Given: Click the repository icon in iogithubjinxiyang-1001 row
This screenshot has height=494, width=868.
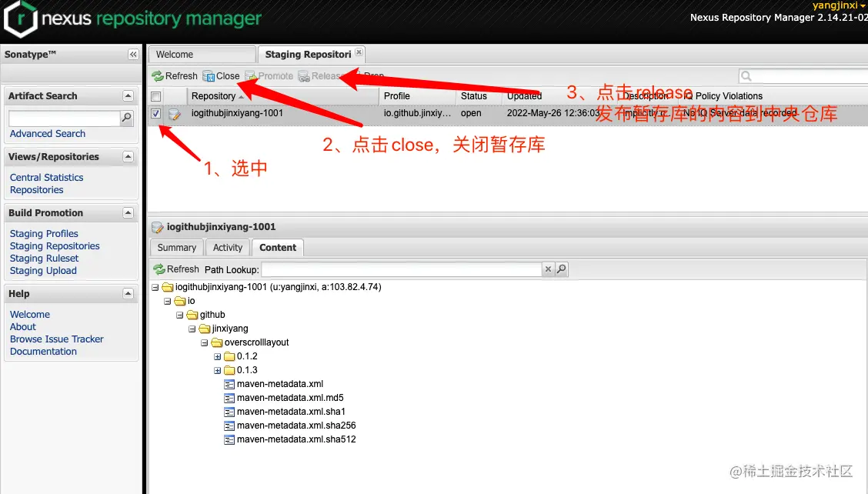Looking at the screenshot, I should pyautogui.click(x=175, y=114).
